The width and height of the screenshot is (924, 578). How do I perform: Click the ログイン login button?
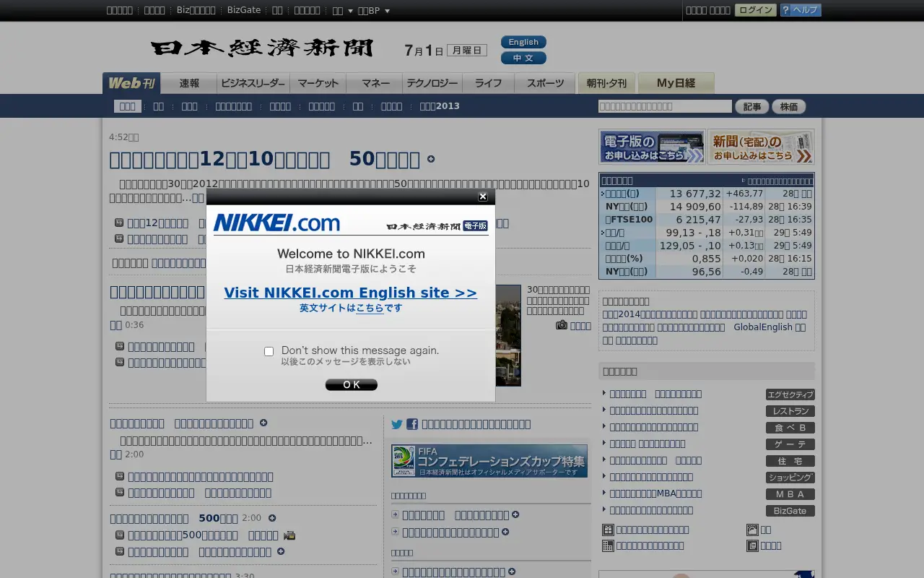point(756,10)
